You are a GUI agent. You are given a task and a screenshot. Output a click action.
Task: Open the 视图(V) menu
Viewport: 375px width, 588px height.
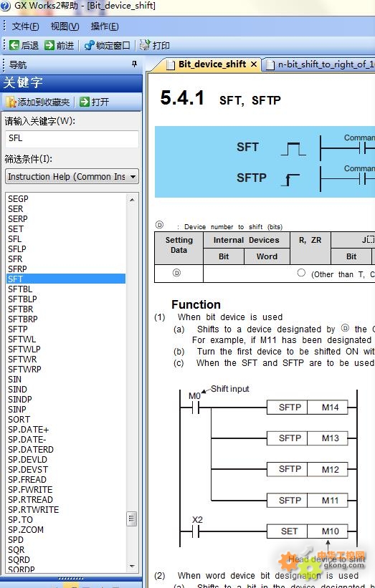pyautogui.click(x=65, y=26)
